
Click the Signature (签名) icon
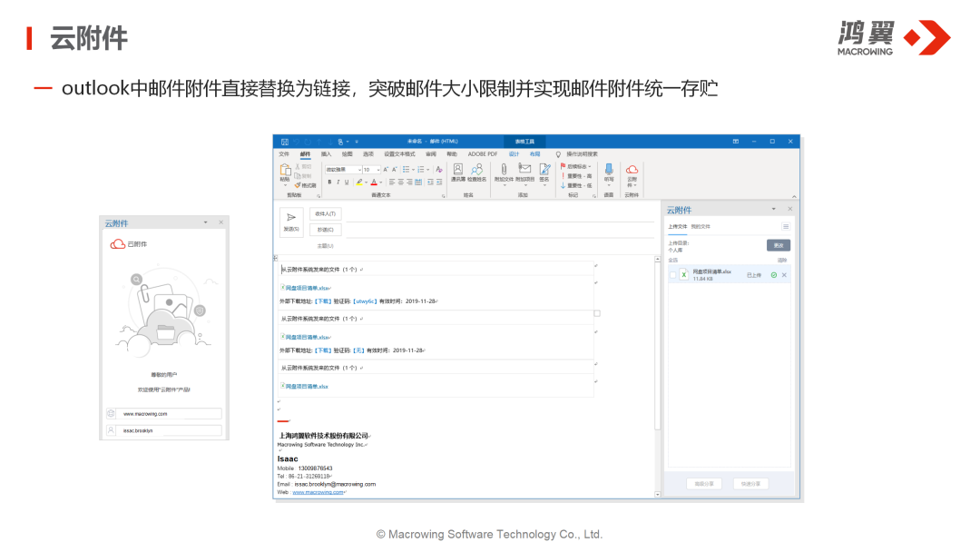point(544,169)
